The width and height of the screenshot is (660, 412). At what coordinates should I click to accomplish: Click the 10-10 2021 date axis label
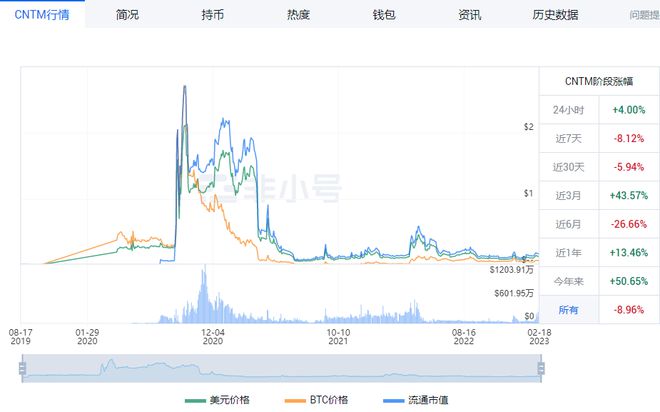pyautogui.click(x=338, y=337)
